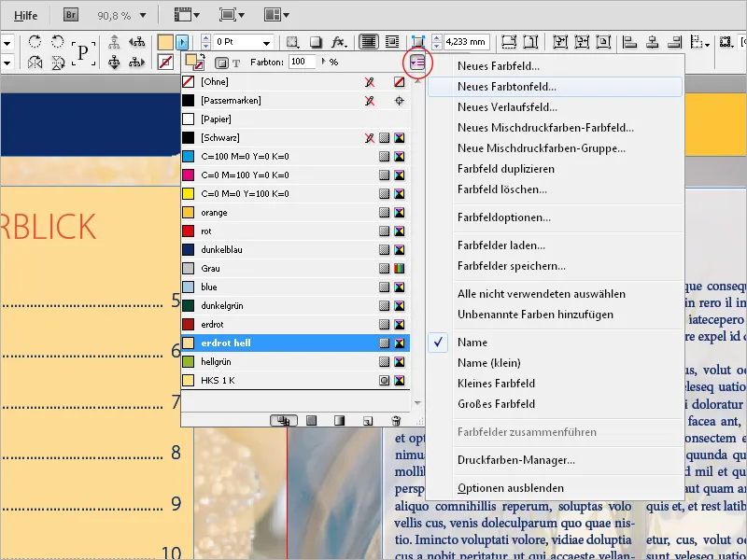
Task: Click Alle nicht verwendeten auswählen
Action: click(555, 294)
